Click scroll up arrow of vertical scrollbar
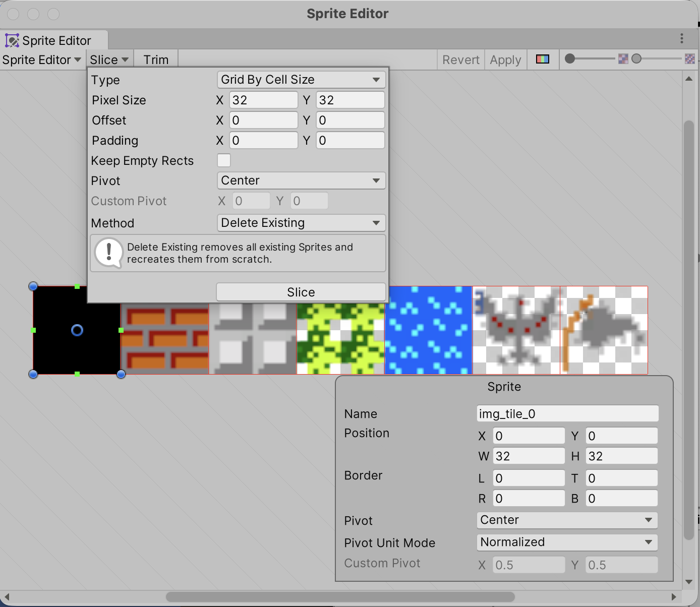700x607 pixels. (689, 79)
